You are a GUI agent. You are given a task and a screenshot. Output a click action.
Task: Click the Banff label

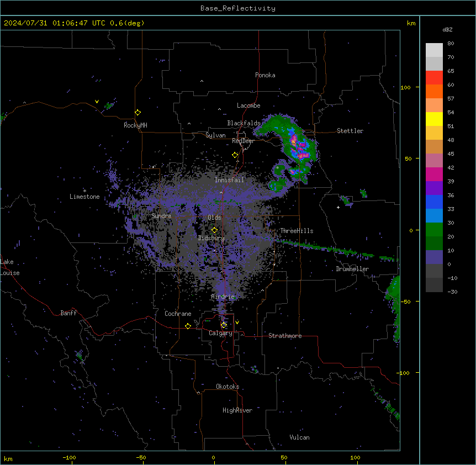[x=68, y=313]
